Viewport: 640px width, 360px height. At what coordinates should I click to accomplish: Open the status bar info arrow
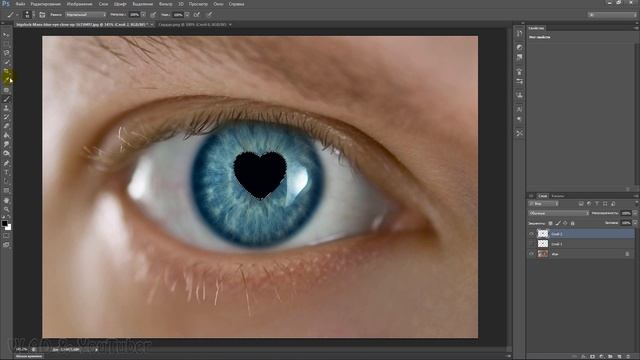click(96, 350)
